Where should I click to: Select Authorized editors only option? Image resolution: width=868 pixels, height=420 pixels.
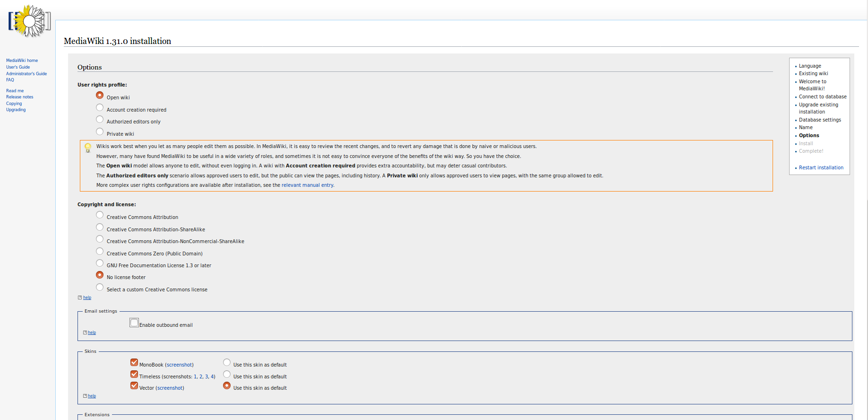[x=100, y=119]
